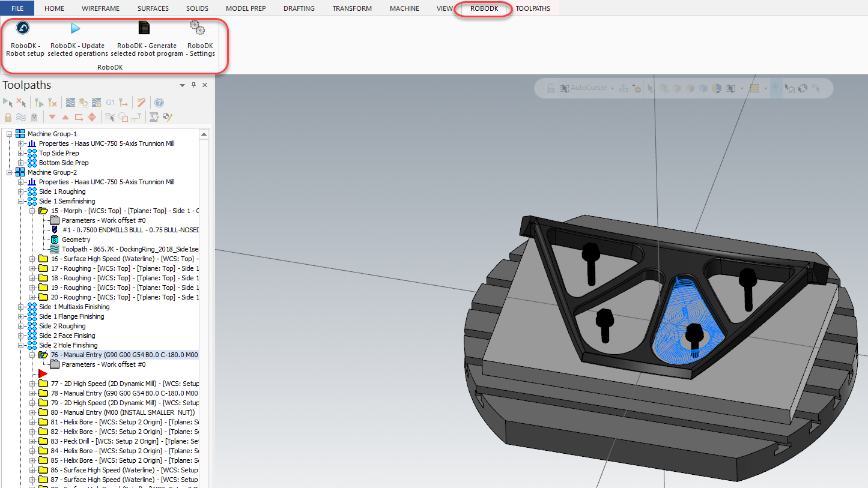Expand the Side 1 Roughing group

(x=22, y=191)
